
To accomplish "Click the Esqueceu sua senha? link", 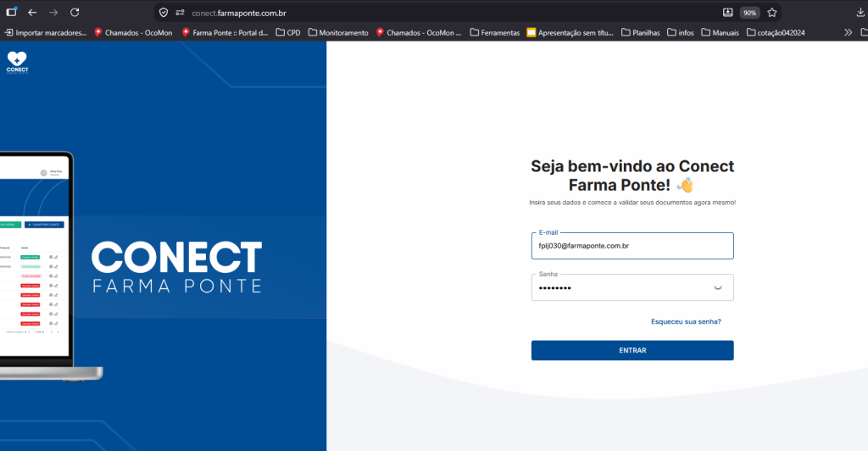I will tap(686, 321).
